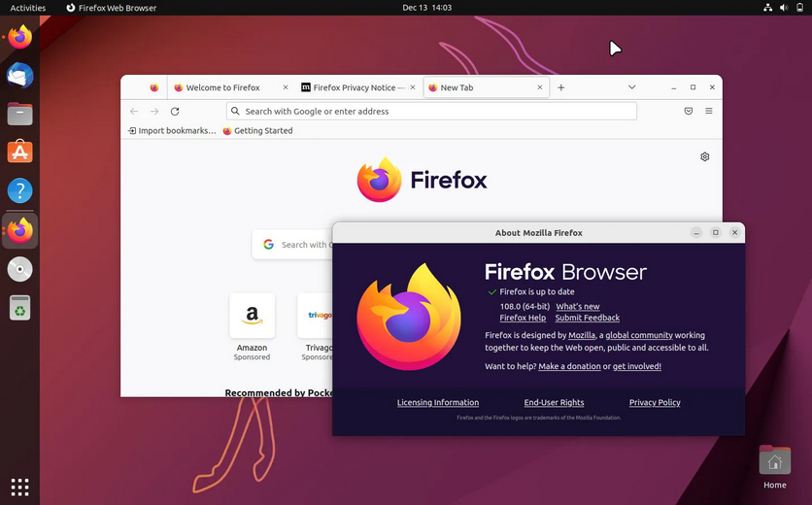Screen dimensions: 812x505
Task: Maximize the About Mozilla Firefox dialog
Action: click(x=715, y=232)
